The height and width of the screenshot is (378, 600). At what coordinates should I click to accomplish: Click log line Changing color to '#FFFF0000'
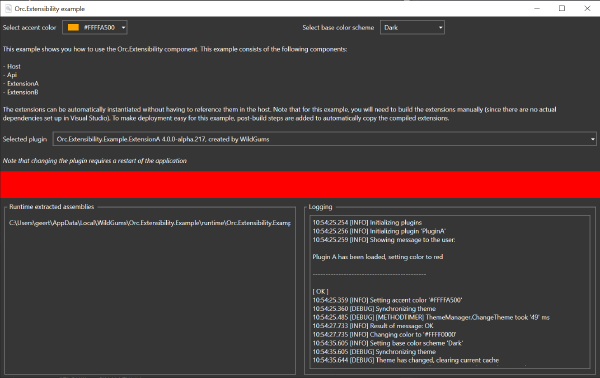click(384, 334)
